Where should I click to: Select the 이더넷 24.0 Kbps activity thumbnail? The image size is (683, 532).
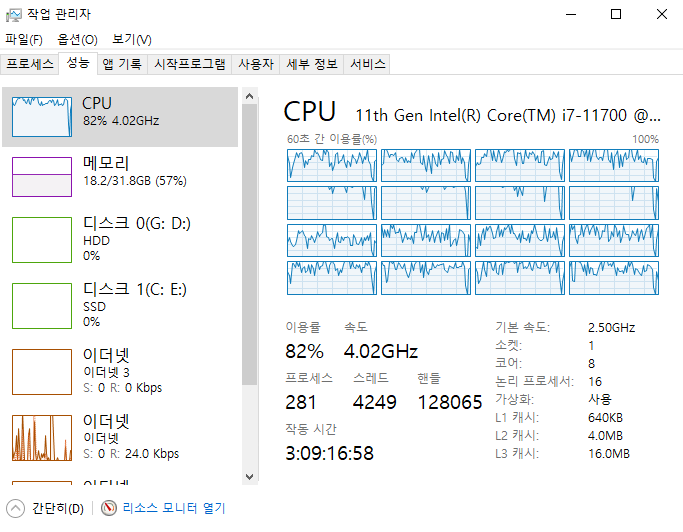42,438
